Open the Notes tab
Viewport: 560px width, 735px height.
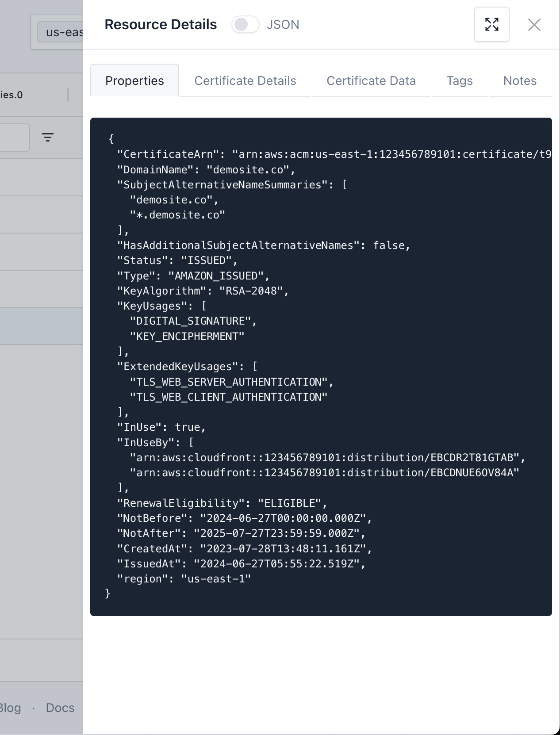click(x=520, y=80)
